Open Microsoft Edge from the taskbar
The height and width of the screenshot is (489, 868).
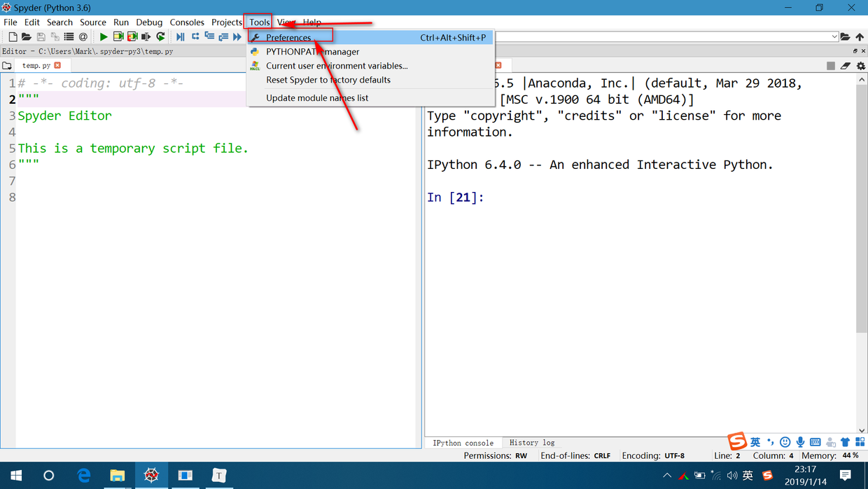(84, 476)
